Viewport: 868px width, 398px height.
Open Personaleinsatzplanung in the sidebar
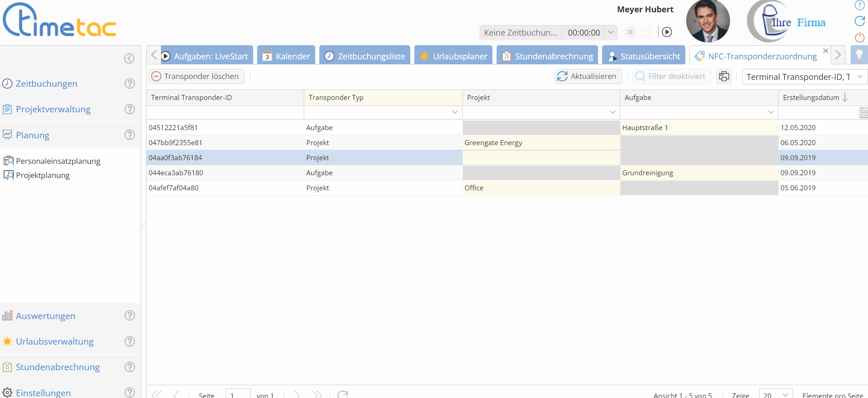coord(58,161)
